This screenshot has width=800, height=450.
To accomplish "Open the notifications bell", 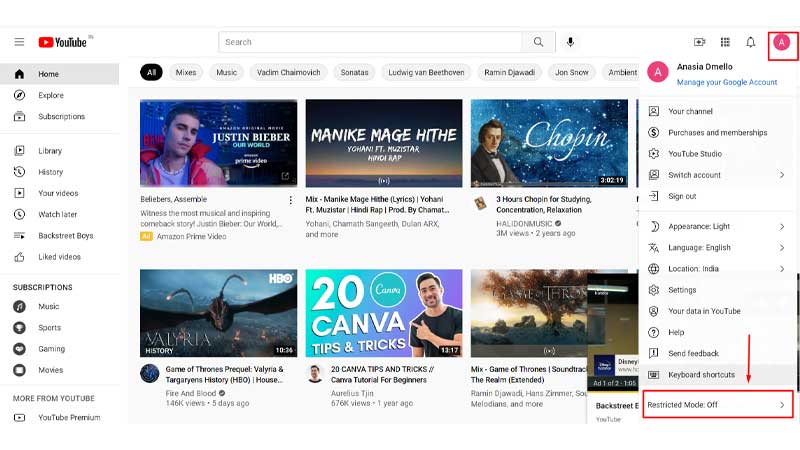I will 751,42.
